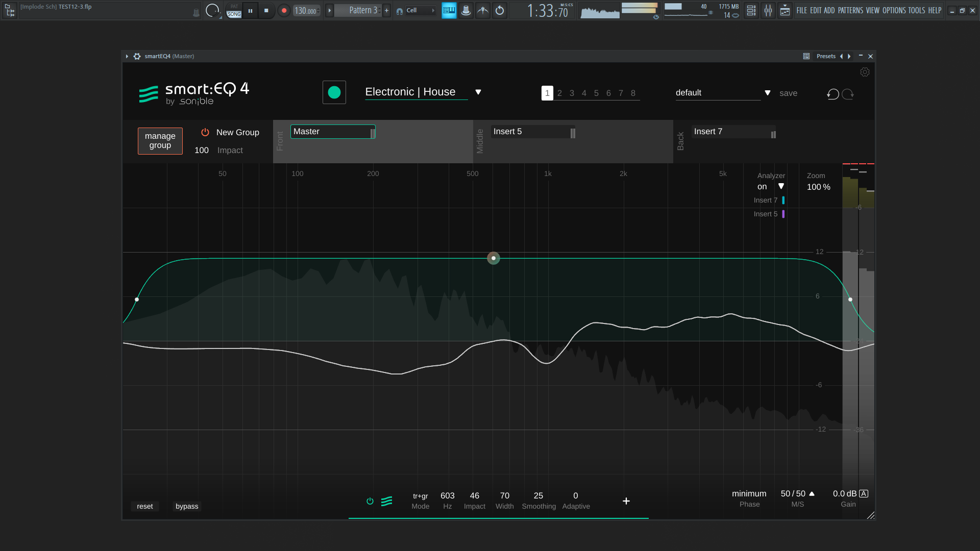Switch to SONG playback mode
The width and height of the screenshot is (980, 551).
[234, 14]
